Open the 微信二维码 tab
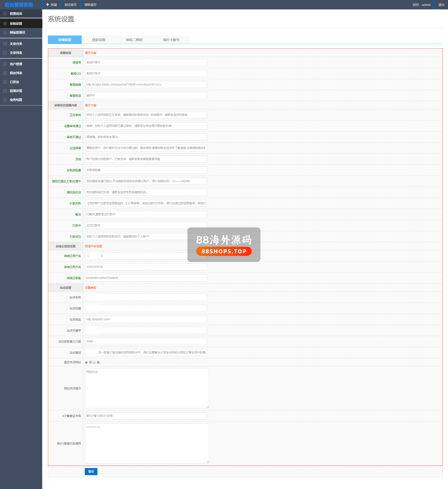448x489 pixels. click(134, 40)
